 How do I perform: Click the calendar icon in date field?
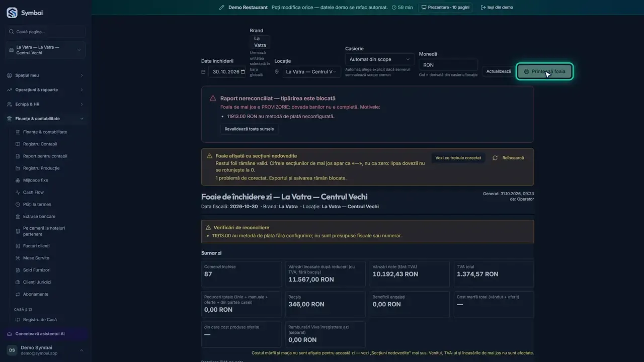[x=243, y=72]
